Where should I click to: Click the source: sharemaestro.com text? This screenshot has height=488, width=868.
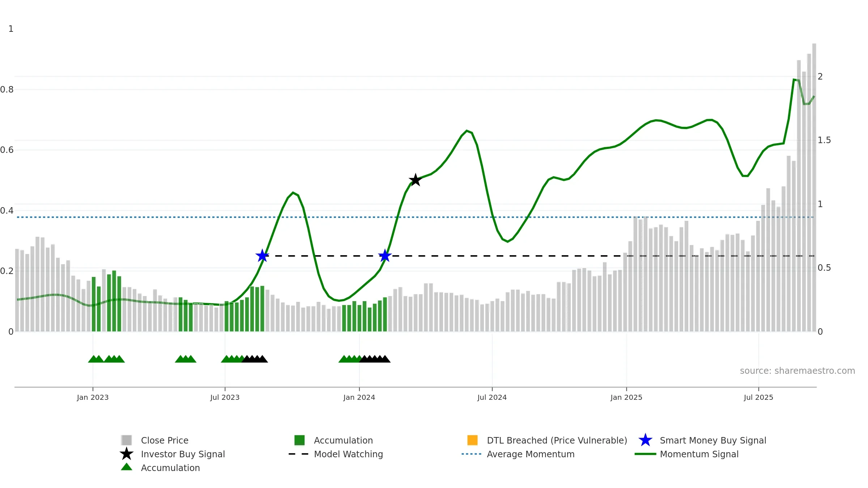point(797,371)
